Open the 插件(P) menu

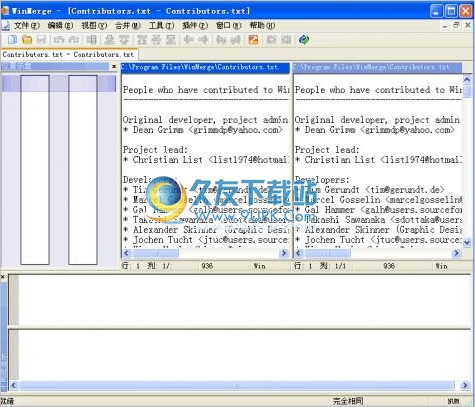(x=195, y=26)
